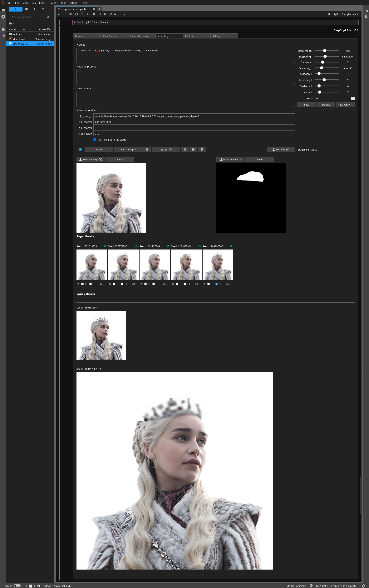Check stage II box for seed 835773786

114,284
